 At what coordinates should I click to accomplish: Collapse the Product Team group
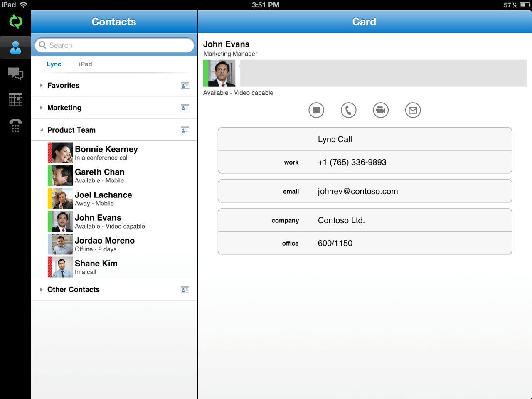[x=41, y=130]
